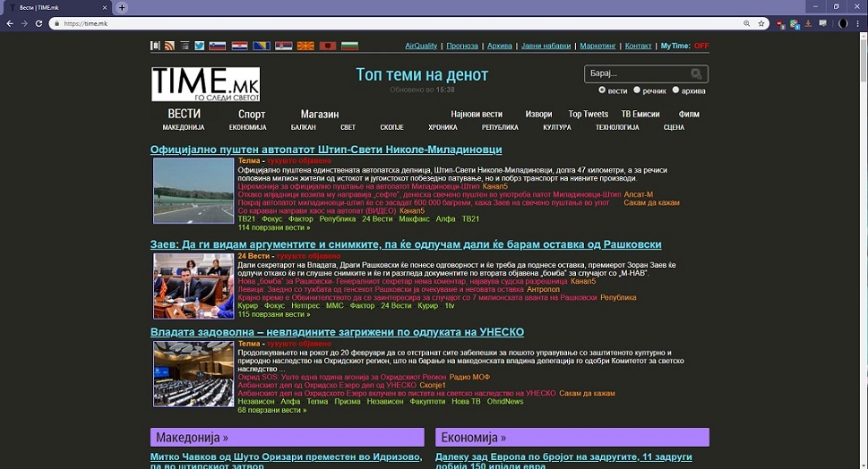Open the Контакт link
Image resolution: width=868 pixels, height=469 pixels.
(639, 46)
